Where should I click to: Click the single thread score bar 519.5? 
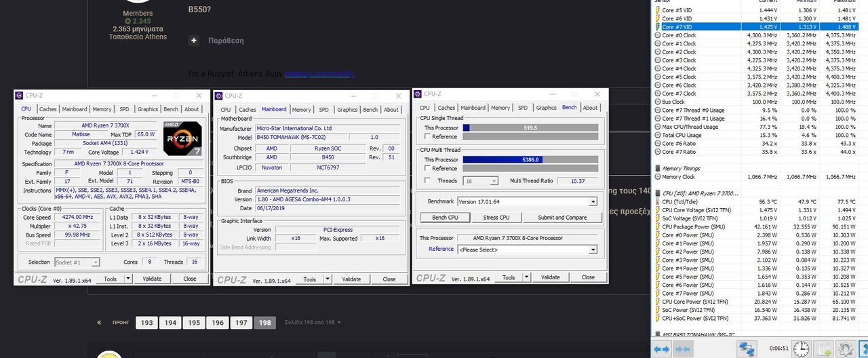(x=530, y=127)
